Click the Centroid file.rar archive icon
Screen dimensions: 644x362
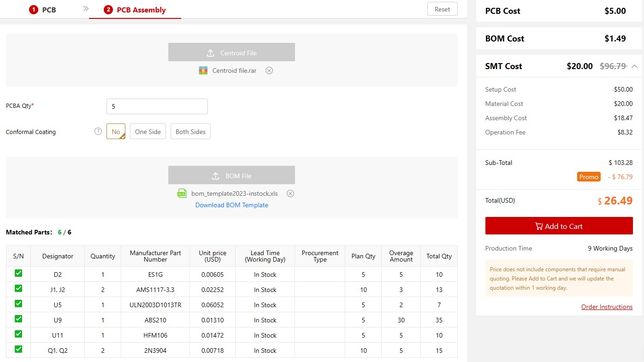coord(203,70)
